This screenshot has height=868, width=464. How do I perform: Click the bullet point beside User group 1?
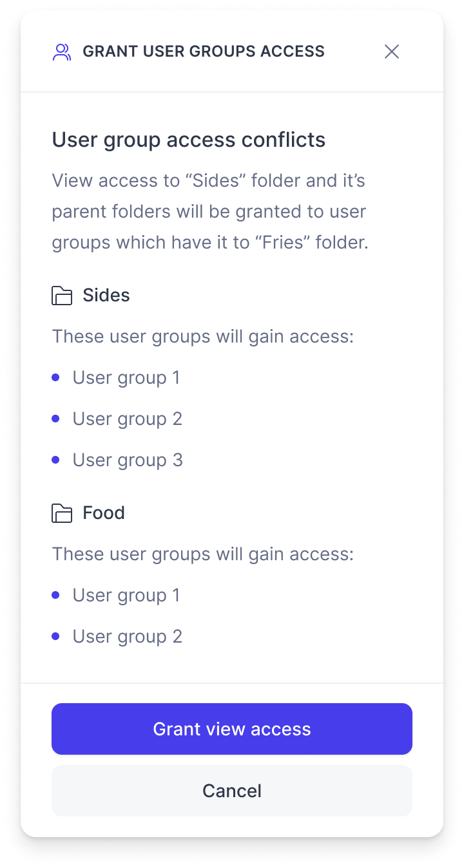(55, 378)
